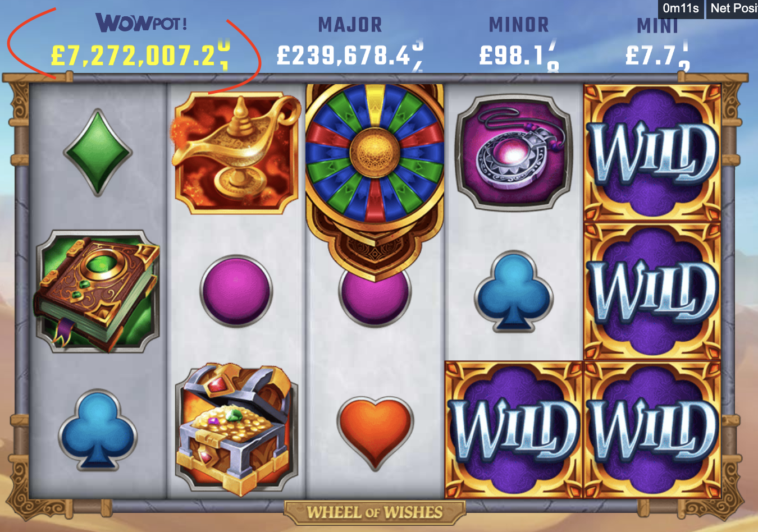Click the Mini jackpot value
The image size is (758, 532).
(657, 56)
